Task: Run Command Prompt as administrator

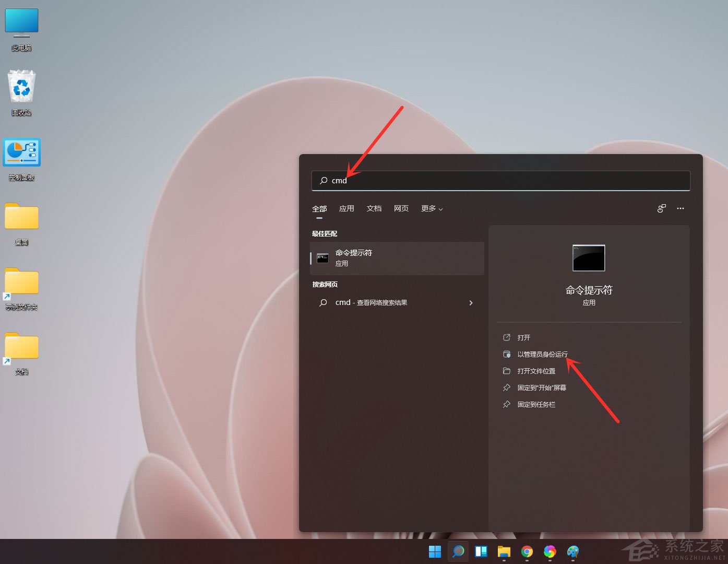Action: (x=543, y=354)
